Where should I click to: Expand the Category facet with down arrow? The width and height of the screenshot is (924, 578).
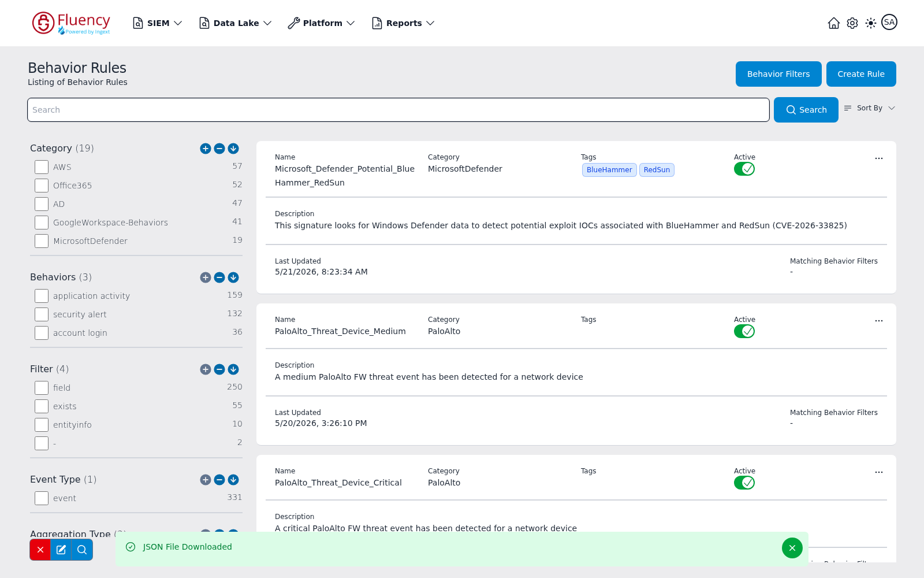233,149
